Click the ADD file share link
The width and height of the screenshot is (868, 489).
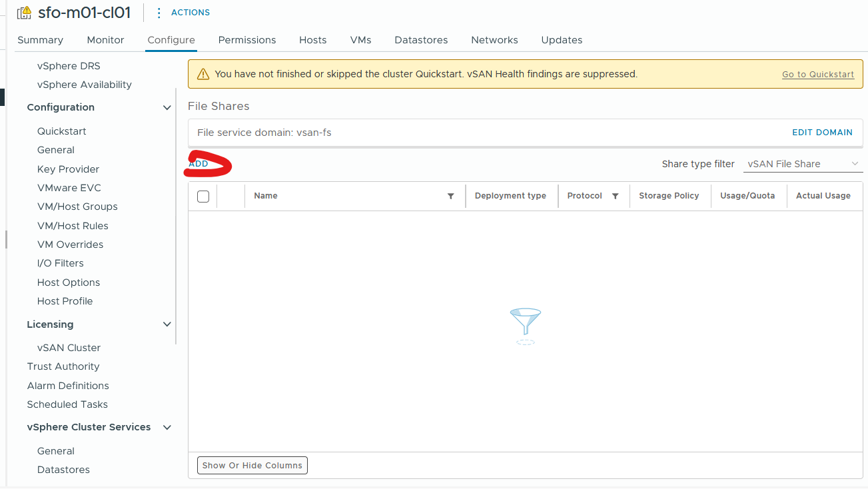(199, 164)
